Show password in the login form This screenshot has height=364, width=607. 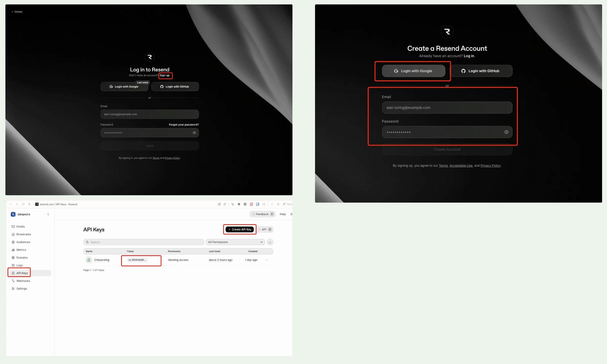194,133
